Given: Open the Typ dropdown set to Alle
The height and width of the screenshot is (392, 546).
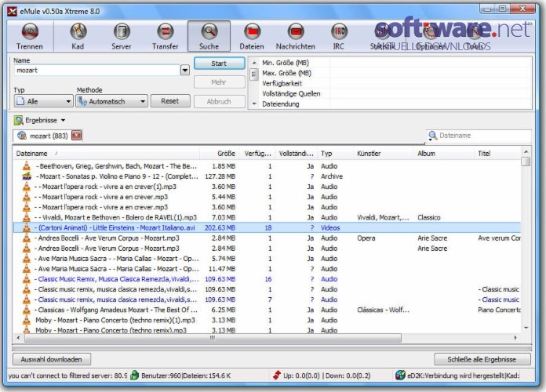Looking at the screenshot, I should pyautogui.click(x=43, y=101).
